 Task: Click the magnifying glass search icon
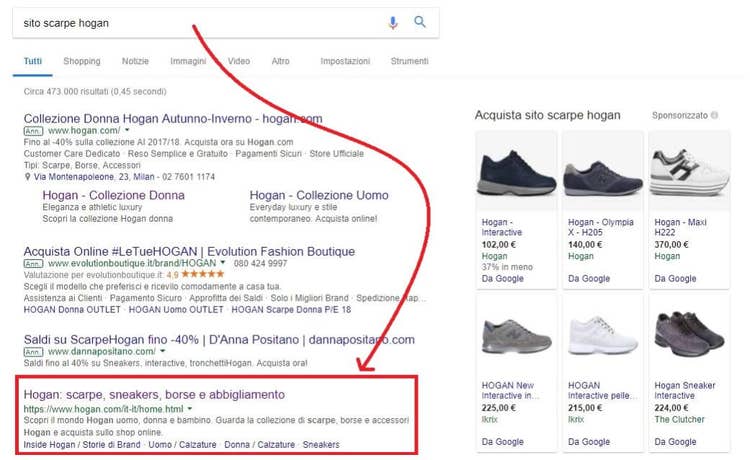coord(419,22)
